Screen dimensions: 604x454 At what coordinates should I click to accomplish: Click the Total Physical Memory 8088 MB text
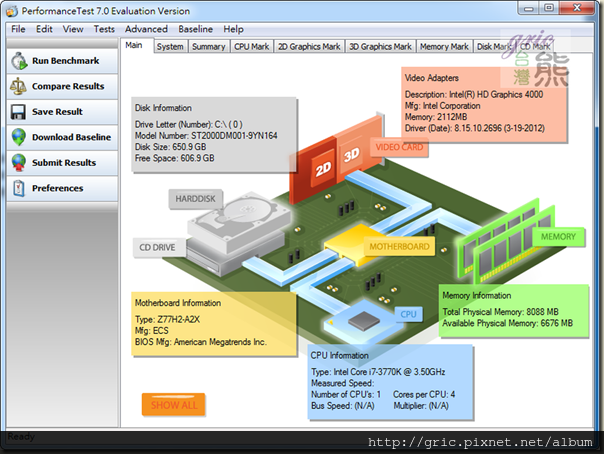500,312
